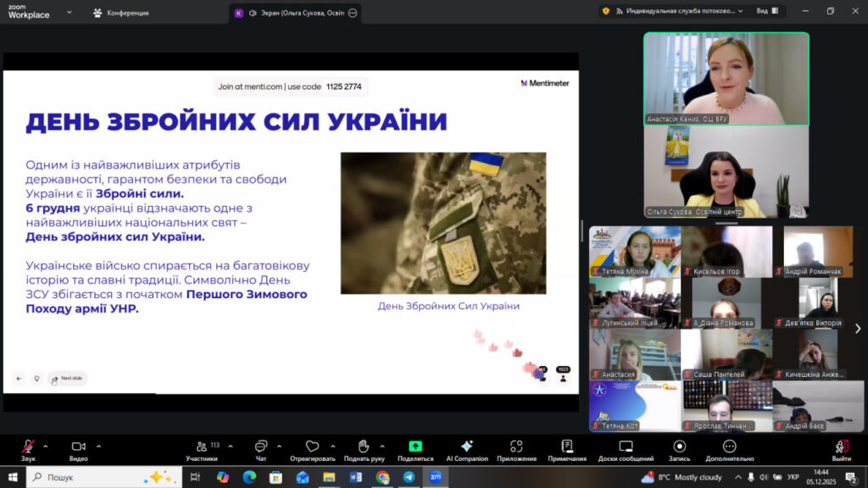Click Тетяна Мухіна's video thumbnail

click(x=636, y=251)
